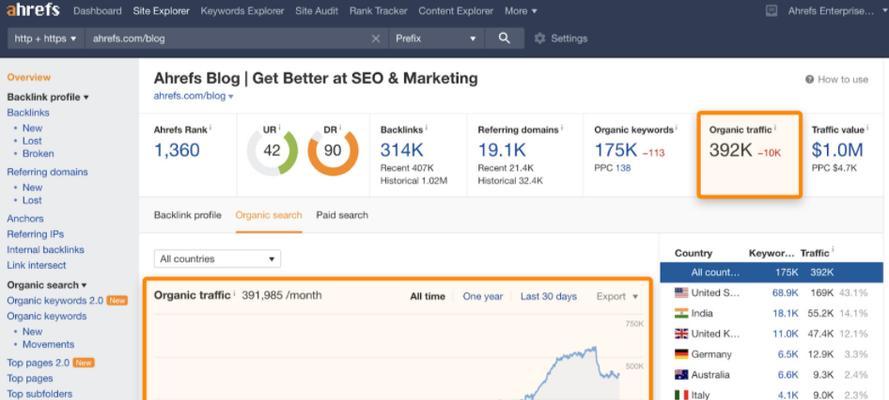Image resolution: width=889 pixels, height=400 pixels.
Task: Open the Prefix mode dropdown
Action: (x=436, y=39)
